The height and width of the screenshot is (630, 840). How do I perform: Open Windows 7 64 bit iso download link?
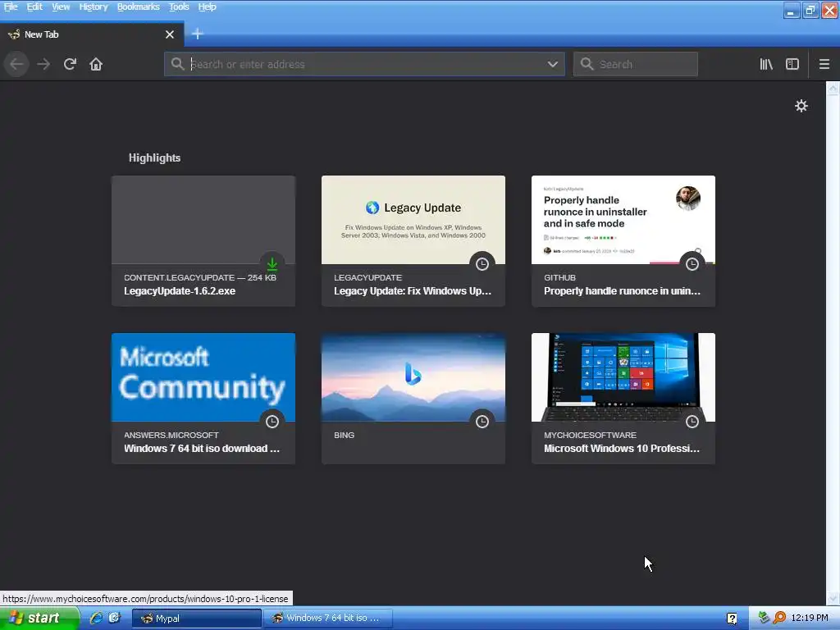pyautogui.click(x=202, y=449)
